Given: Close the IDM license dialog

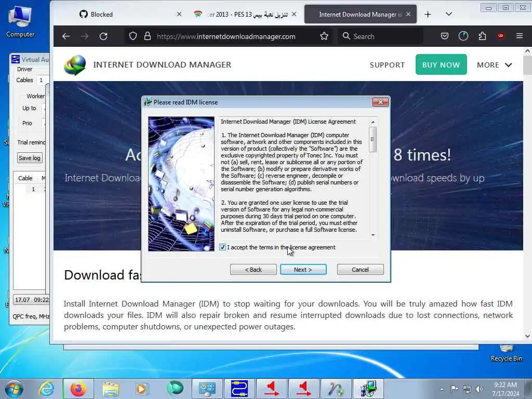Looking at the screenshot, I should pyautogui.click(x=380, y=102).
